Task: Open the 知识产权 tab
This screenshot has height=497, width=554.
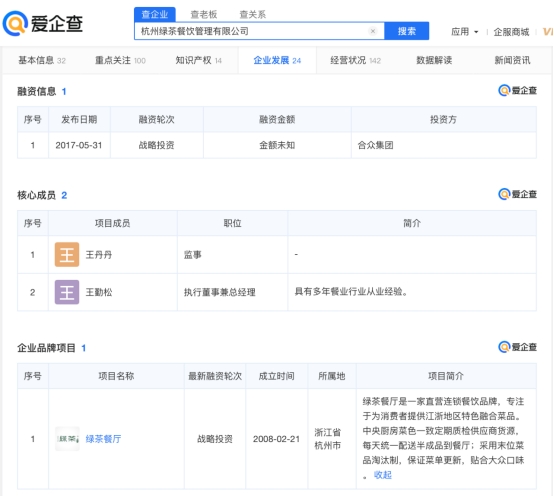Action: tap(199, 60)
